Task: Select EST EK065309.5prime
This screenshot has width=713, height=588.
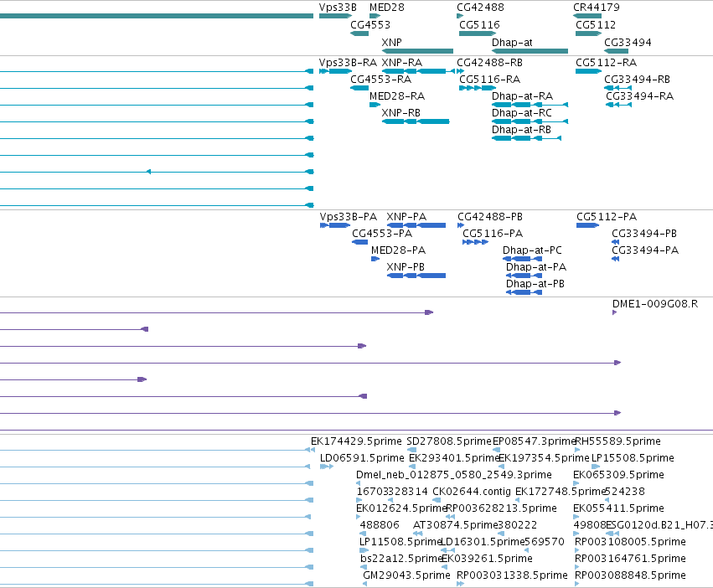Action: [618, 475]
